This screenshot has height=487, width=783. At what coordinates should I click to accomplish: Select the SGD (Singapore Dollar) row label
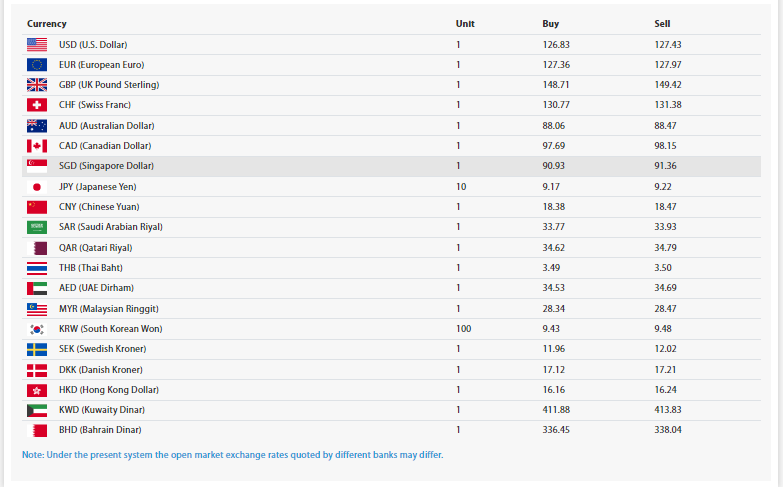pyautogui.click(x=107, y=166)
